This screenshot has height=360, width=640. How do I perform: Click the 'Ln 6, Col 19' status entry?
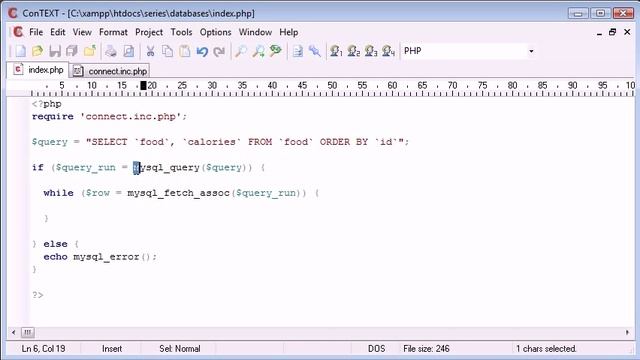[x=43, y=349]
